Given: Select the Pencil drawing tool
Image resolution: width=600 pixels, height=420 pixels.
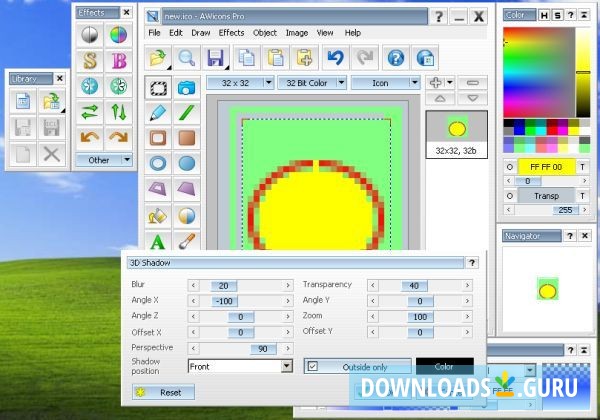Looking at the screenshot, I should [x=158, y=113].
